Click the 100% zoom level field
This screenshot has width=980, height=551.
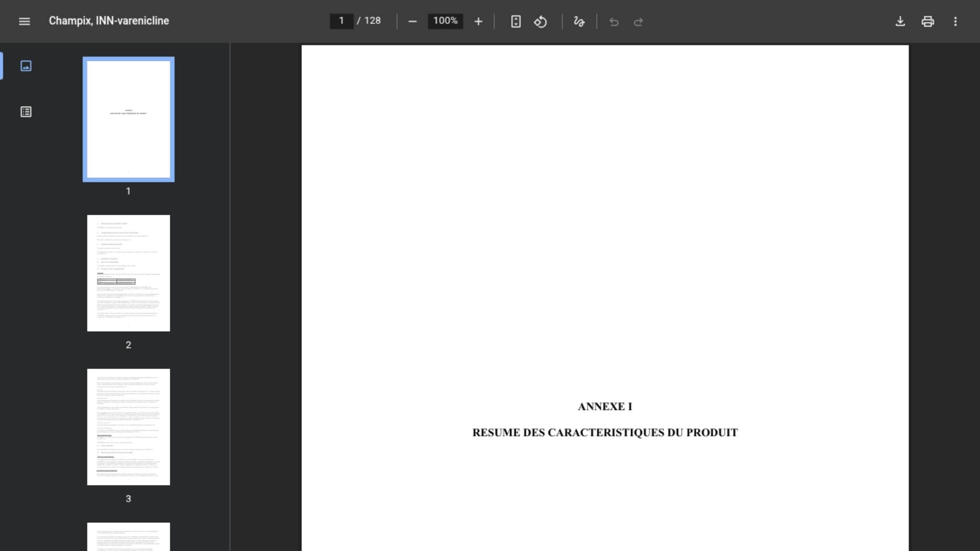click(x=445, y=21)
